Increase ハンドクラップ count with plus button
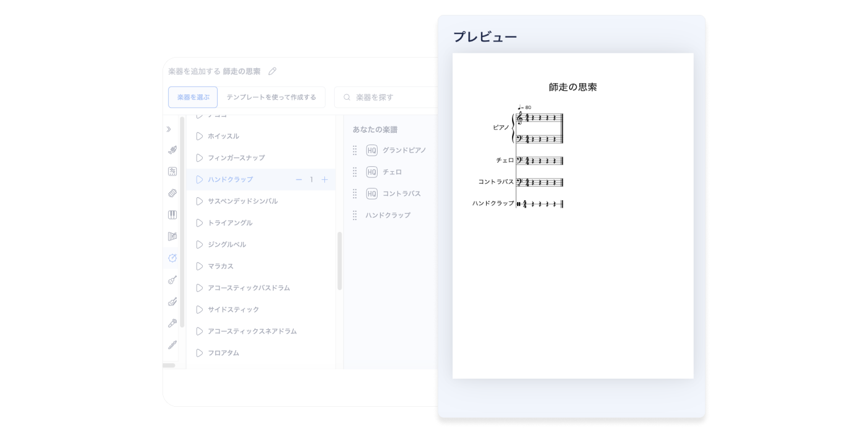868x434 pixels. (x=325, y=179)
